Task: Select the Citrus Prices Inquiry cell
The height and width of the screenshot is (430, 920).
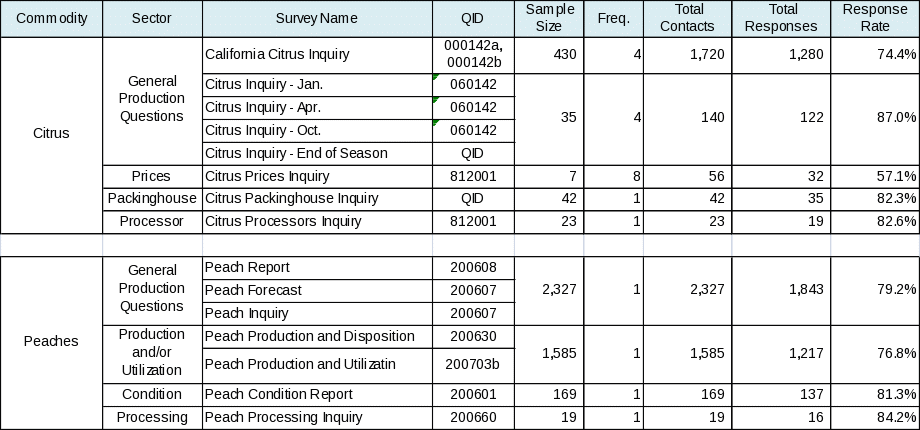Action: click(317, 177)
